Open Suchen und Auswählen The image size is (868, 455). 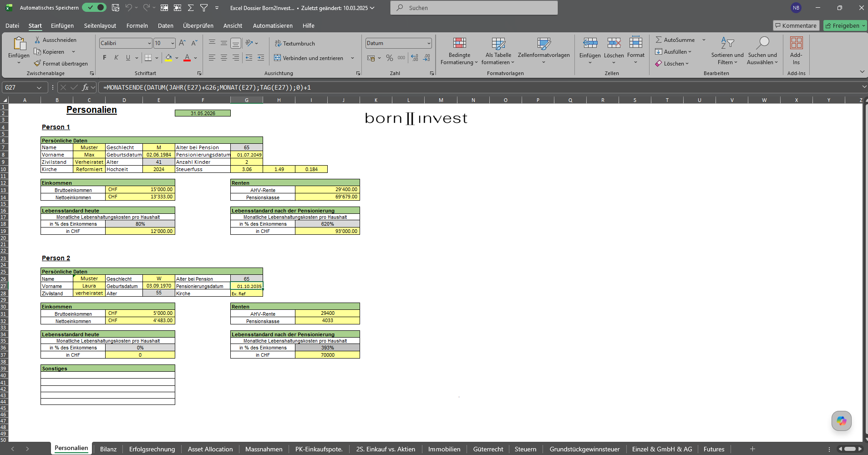(762, 51)
